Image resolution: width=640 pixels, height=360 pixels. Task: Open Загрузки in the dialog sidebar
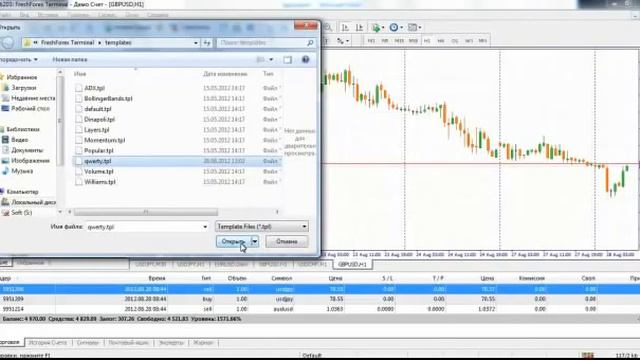click(24, 88)
